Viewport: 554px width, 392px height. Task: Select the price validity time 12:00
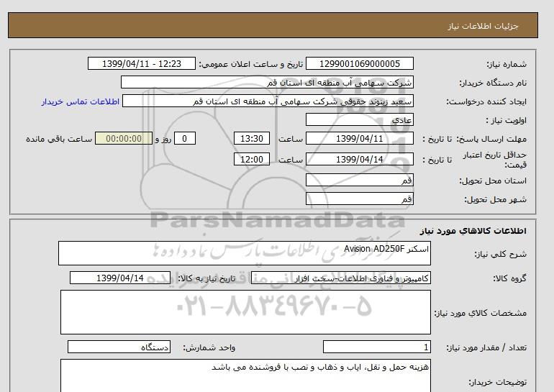[x=252, y=159]
